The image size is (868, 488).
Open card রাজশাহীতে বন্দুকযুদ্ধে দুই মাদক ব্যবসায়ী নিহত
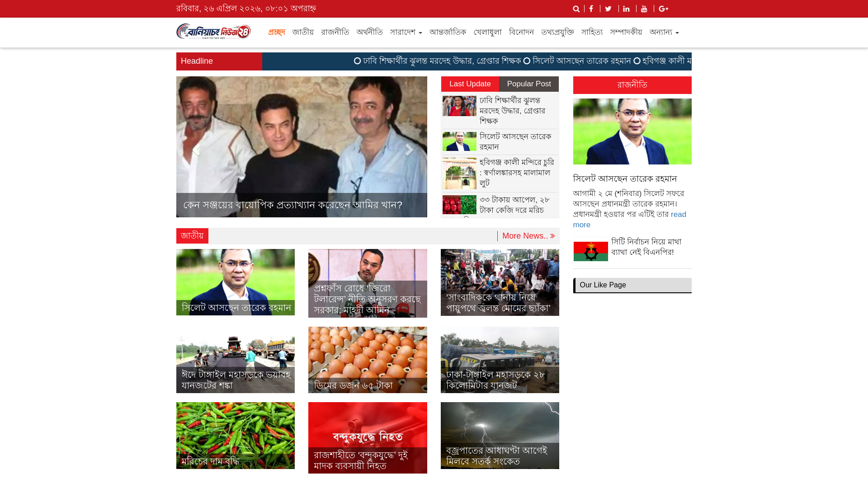368,438
